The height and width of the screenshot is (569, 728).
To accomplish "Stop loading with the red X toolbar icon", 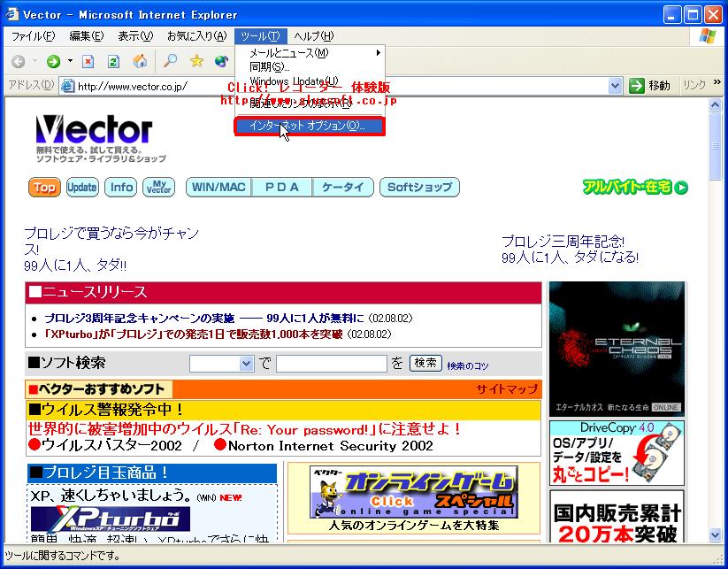I will [x=88, y=61].
